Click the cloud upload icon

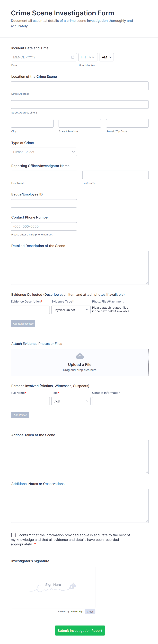(x=80, y=356)
